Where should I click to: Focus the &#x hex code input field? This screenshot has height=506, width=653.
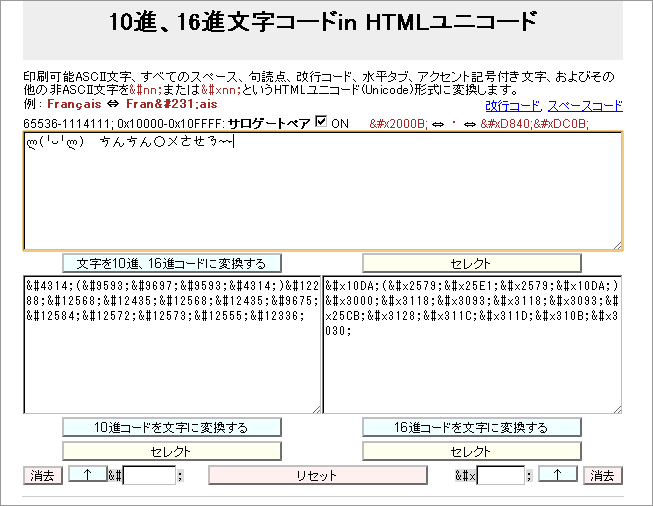(x=500, y=475)
